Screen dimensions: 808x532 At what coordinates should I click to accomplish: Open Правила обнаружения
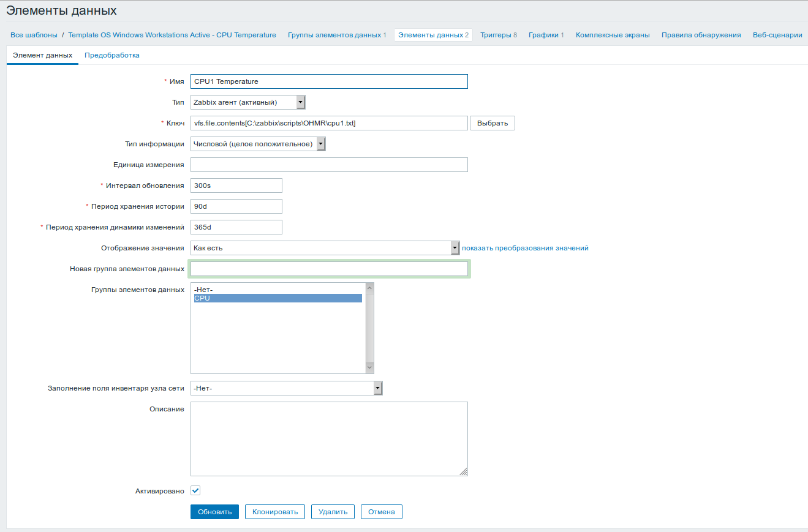point(701,35)
